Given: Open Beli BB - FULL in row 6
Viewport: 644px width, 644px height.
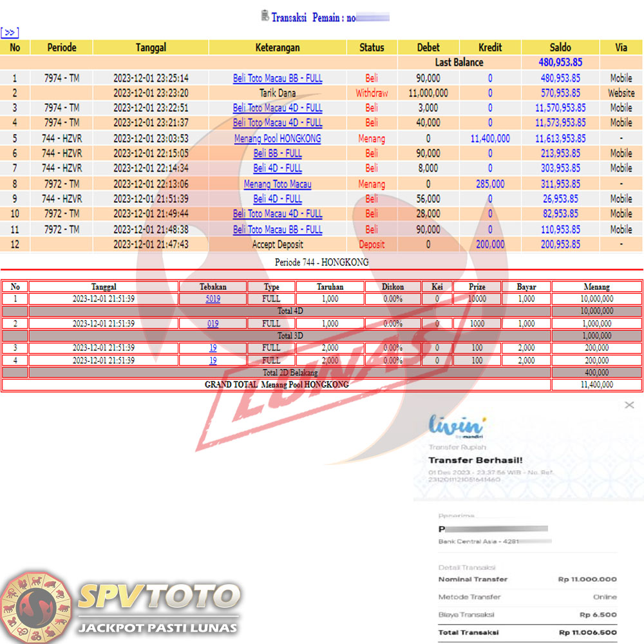Looking at the screenshot, I should click(278, 153).
